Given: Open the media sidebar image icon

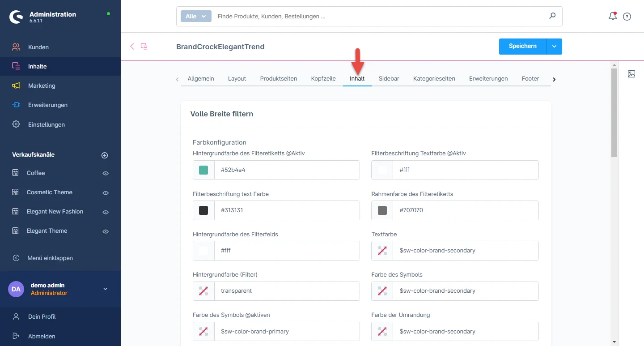Looking at the screenshot, I should pos(631,74).
